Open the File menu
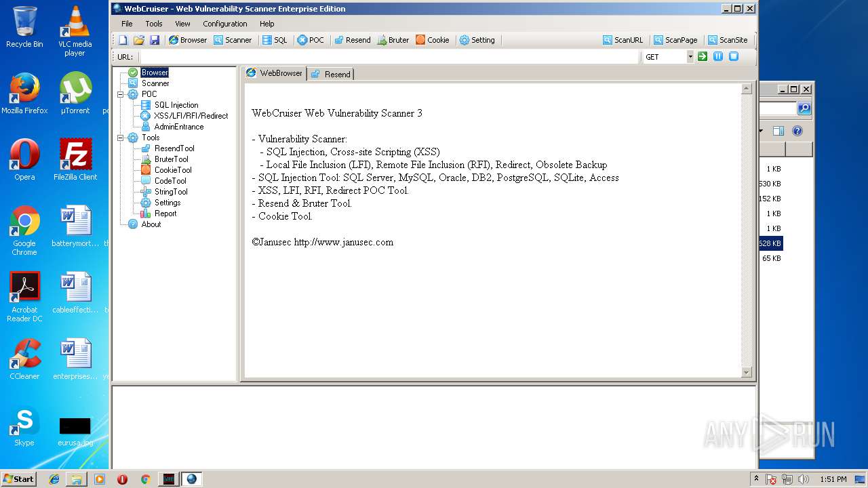 pos(127,24)
